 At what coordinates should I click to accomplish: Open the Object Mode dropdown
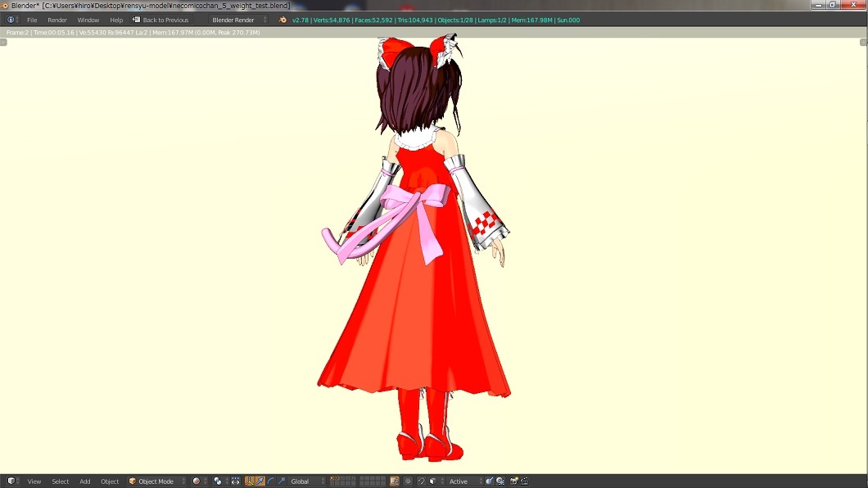point(157,481)
